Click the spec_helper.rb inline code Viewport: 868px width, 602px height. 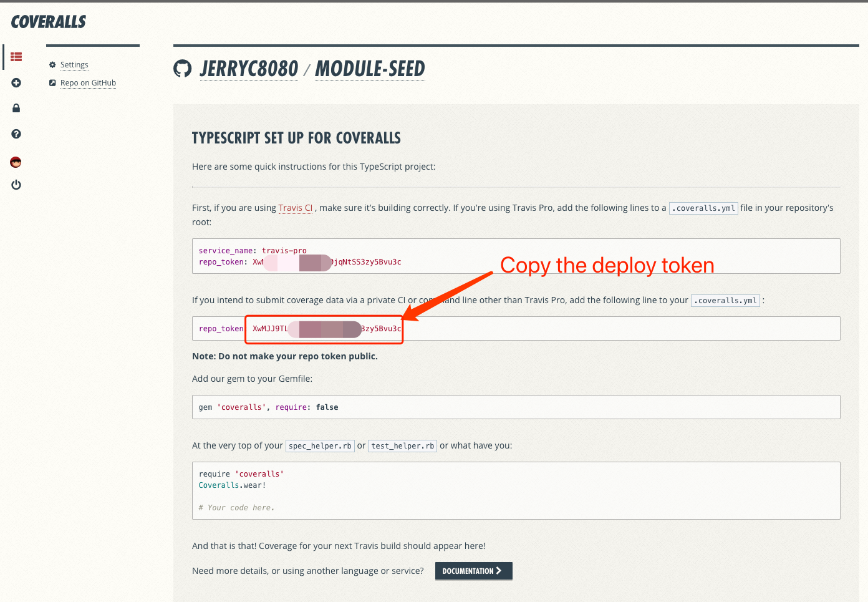[x=320, y=446]
